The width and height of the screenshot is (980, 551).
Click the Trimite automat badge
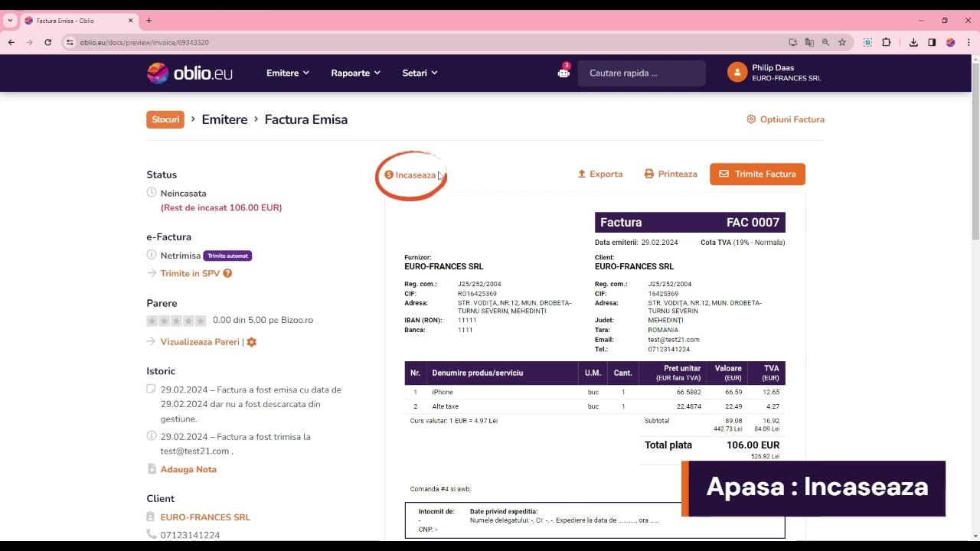pyautogui.click(x=227, y=256)
